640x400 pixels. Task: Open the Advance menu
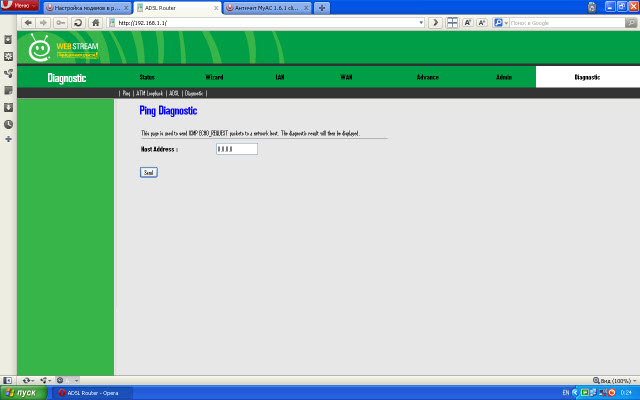tap(427, 77)
